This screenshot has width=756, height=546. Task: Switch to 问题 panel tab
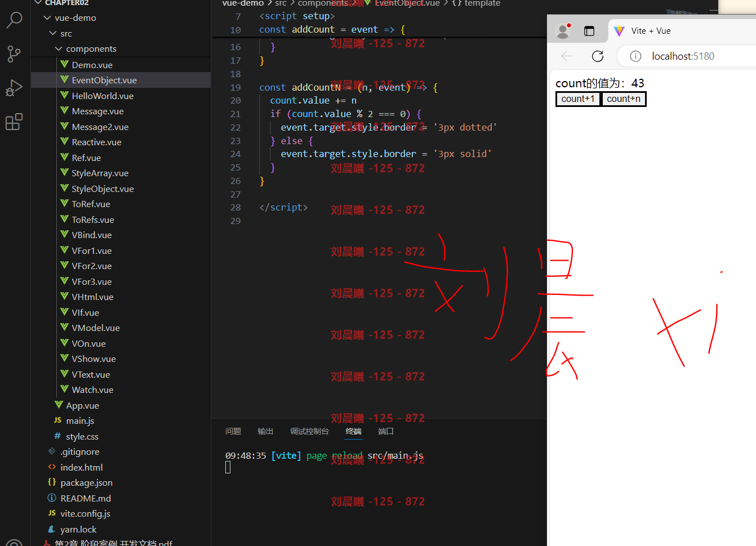click(233, 431)
